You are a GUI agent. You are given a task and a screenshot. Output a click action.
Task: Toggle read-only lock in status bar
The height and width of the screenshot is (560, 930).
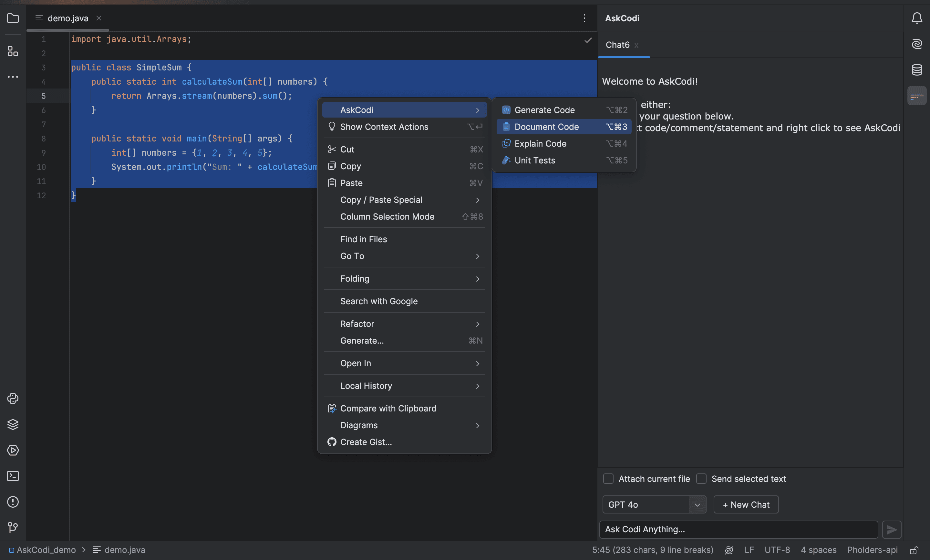[x=914, y=550]
